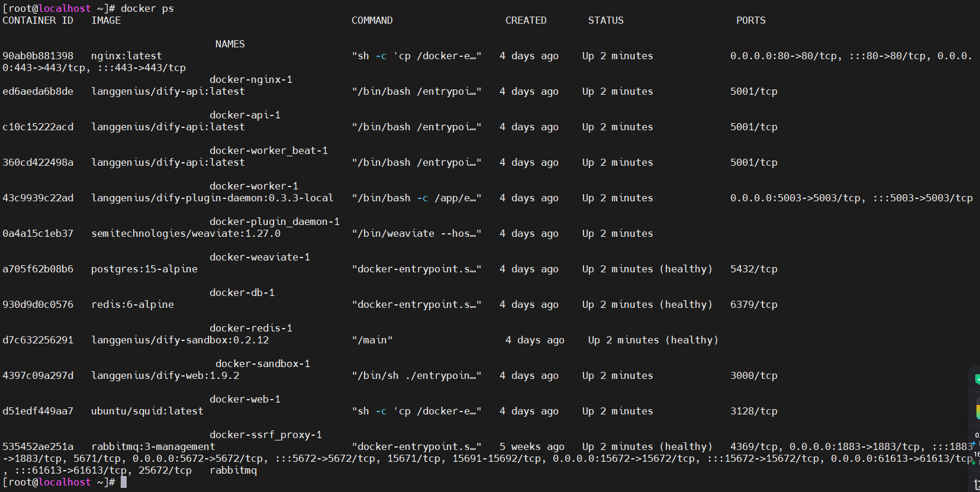This screenshot has width=980, height=492.
Task: Select container ID d51edf449aa7
Action: 38,411
